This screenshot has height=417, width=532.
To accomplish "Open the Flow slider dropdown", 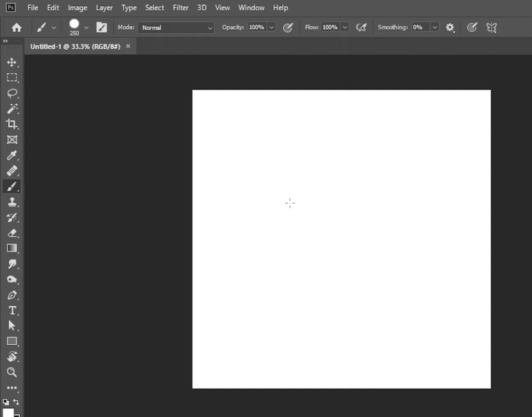I will [345, 28].
